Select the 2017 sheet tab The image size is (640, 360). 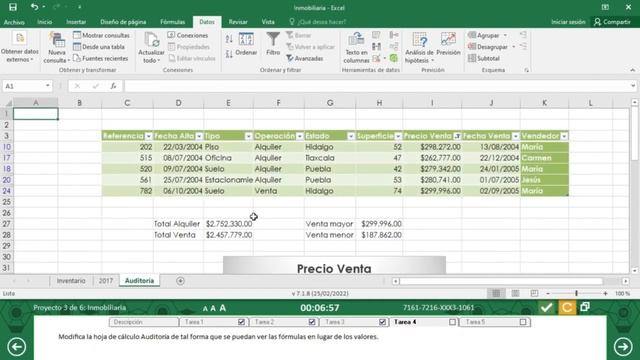coord(106,281)
